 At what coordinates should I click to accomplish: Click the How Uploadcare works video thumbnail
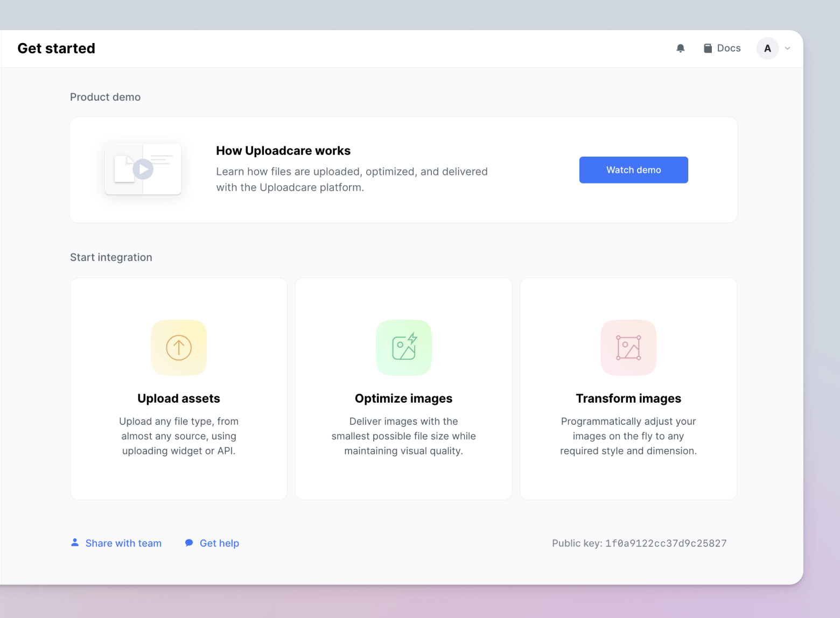143,168
